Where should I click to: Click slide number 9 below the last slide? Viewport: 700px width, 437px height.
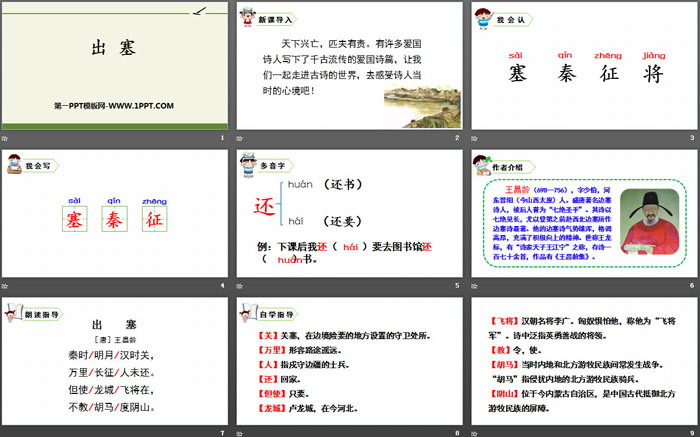(x=692, y=433)
